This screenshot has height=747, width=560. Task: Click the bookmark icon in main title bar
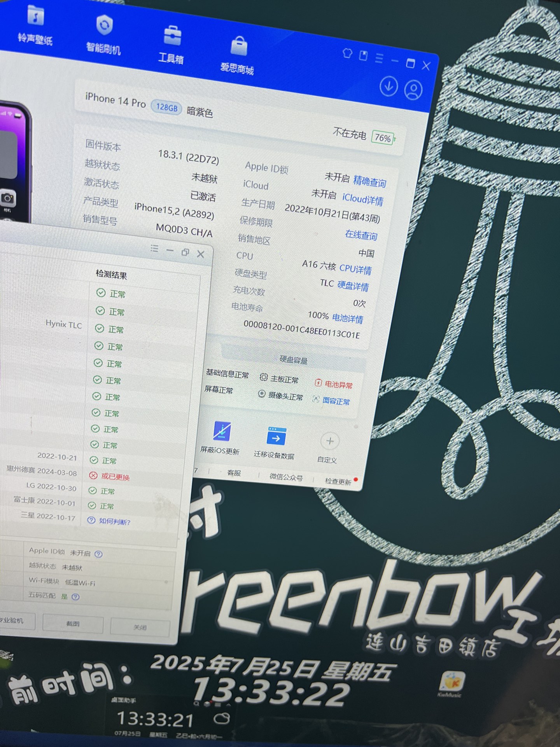click(363, 56)
